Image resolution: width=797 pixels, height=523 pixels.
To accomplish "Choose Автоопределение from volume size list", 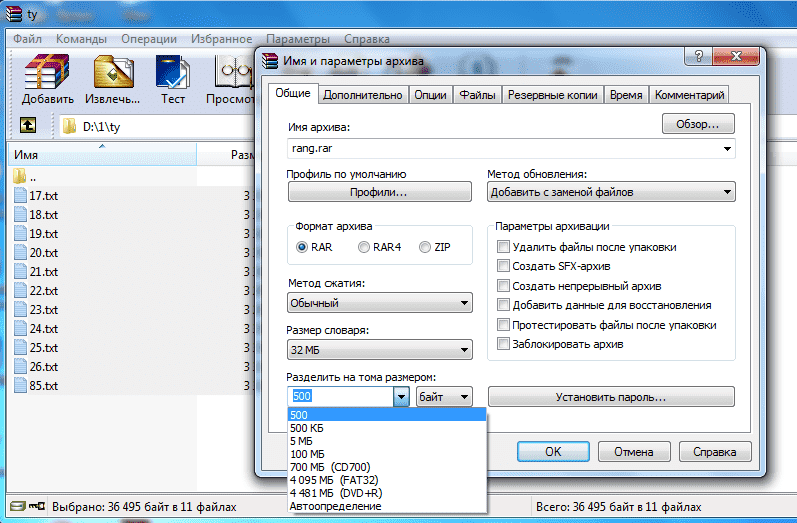I will point(387,506).
